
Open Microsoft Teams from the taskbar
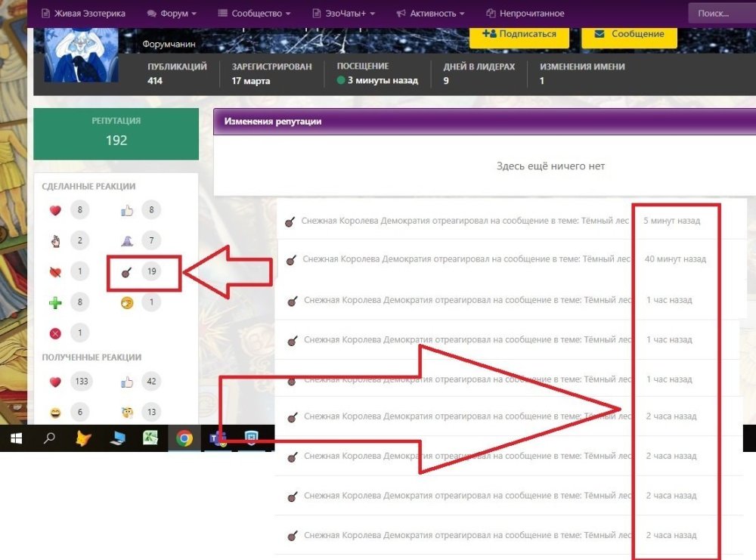coord(218,438)
